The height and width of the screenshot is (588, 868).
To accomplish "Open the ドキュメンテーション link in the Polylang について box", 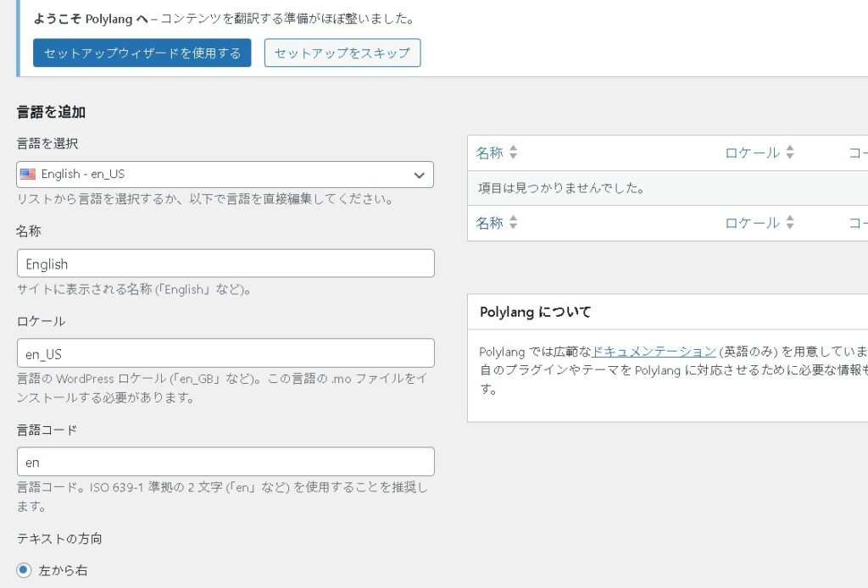I will 654,352.
